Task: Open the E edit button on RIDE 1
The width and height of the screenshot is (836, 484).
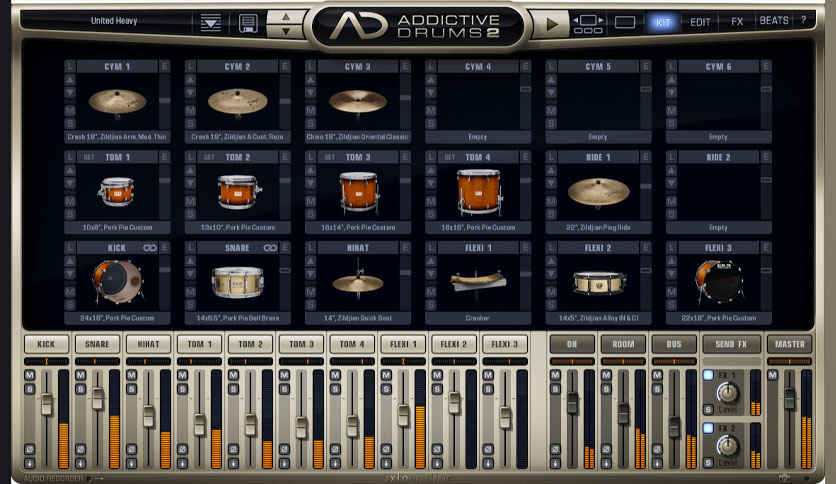Action: 646,157
